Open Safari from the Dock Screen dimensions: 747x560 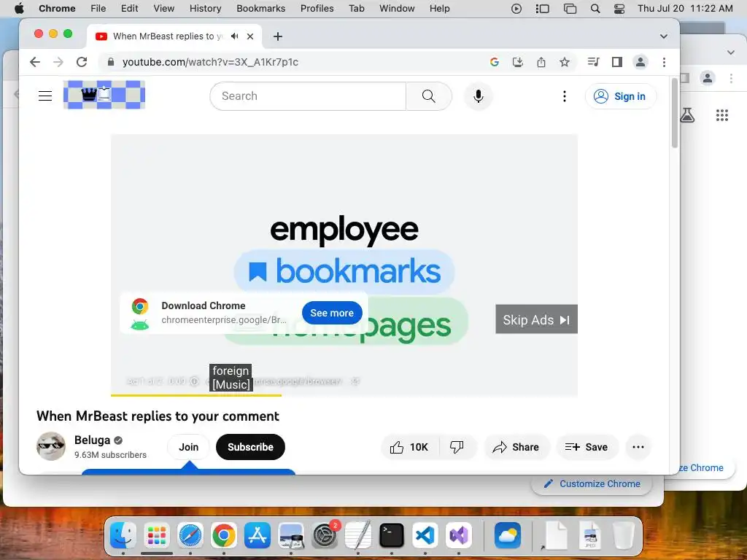point(190,535)
